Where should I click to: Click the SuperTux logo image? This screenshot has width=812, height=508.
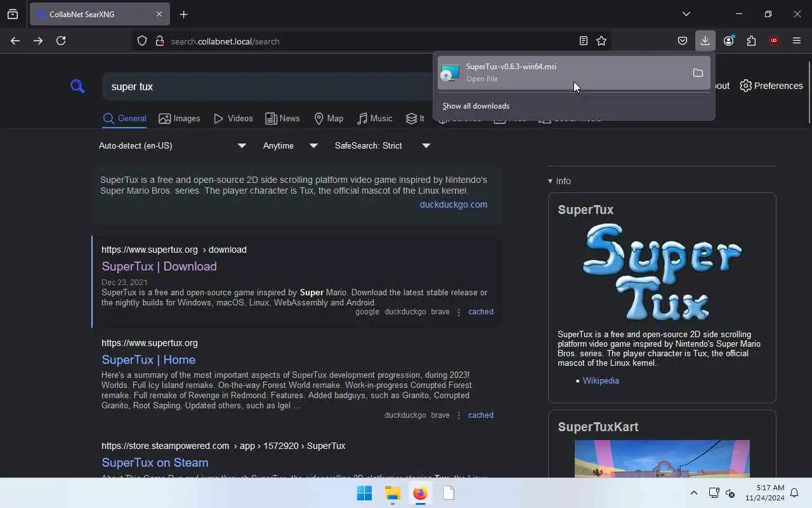coord(662,271)
